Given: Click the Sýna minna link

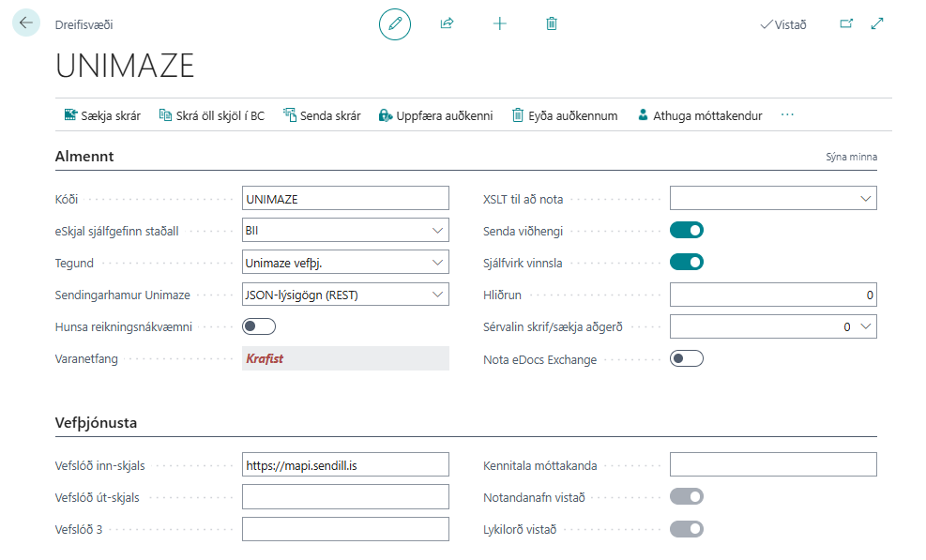Looking at the screenshot, I should (x=851, y=157).
